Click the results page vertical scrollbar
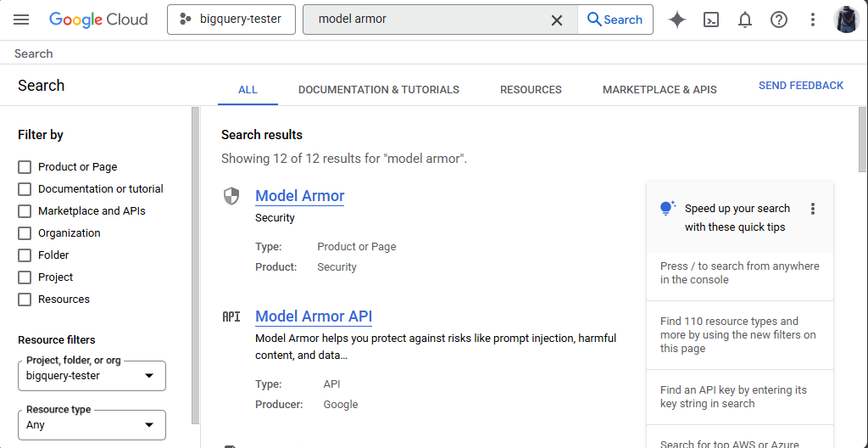Image resolution: width=868 pixels, height=448 pixels. click(x=862, y=140)
